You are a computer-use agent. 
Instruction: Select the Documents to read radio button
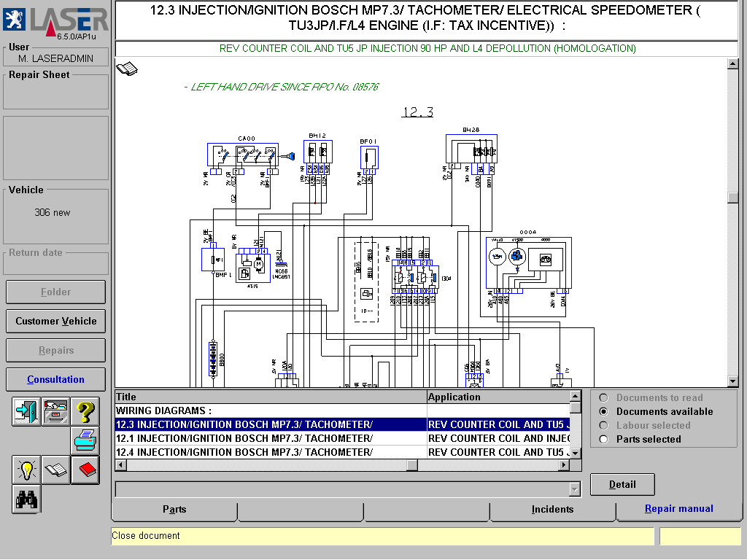(603, 397)
